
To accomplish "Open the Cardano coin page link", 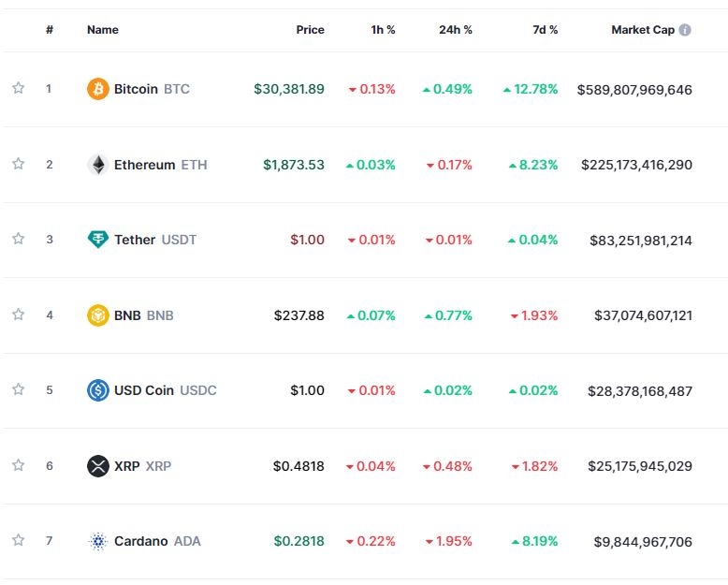I will click(141, 541).
